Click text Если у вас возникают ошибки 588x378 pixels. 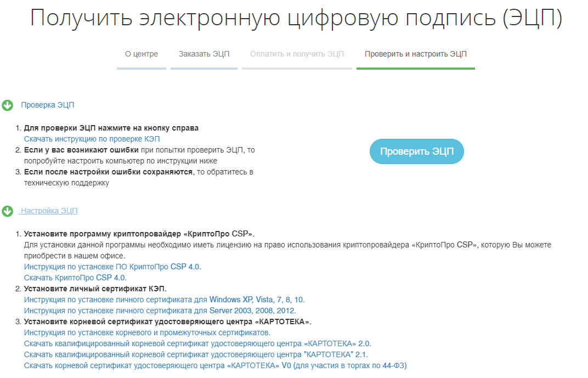pyautogui.click(x=81, y=150)
